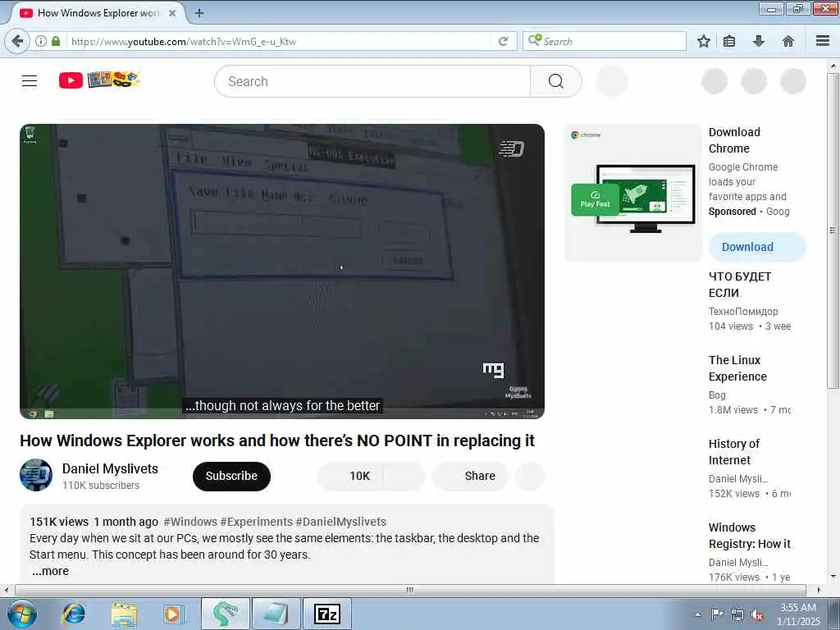Click the 110K subscribers text
840x630 pixels.
coord(101,486)
